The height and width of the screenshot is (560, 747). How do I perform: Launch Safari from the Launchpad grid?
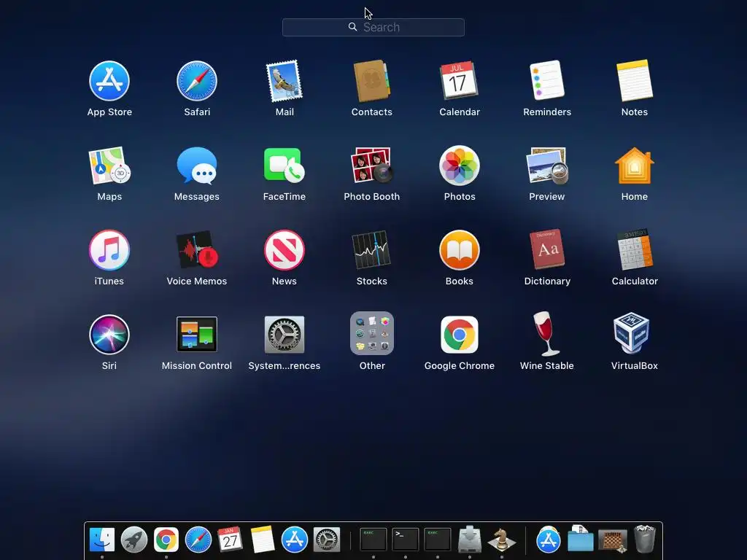point(197,81)
